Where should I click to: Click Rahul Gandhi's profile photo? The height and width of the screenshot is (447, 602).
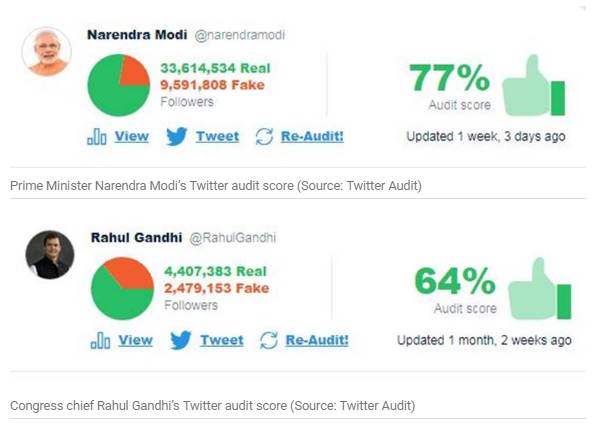pos(49,255)
